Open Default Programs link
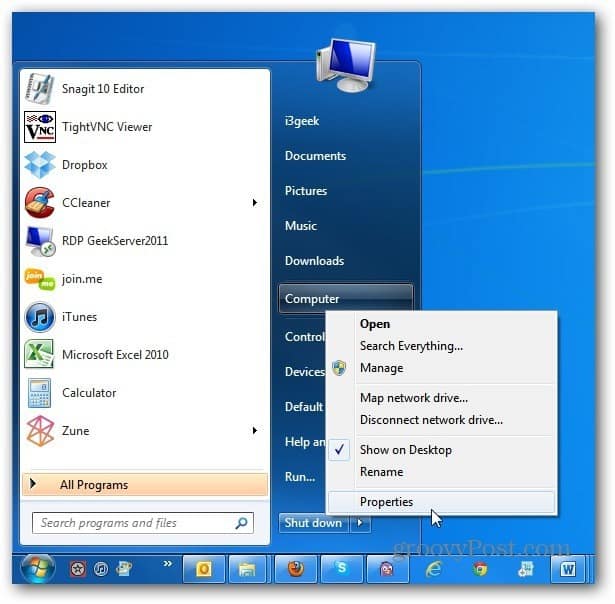The image size is (615, 604). [304, 407]
